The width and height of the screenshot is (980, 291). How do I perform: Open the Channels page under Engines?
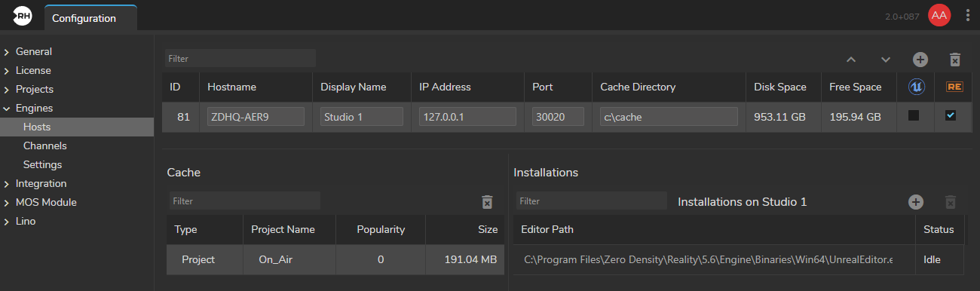45,145
